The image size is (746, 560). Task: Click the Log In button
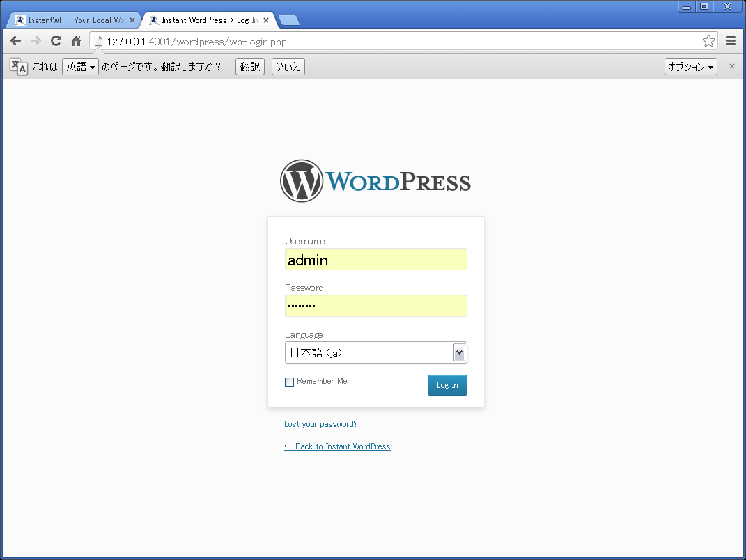tap(447, 385)
